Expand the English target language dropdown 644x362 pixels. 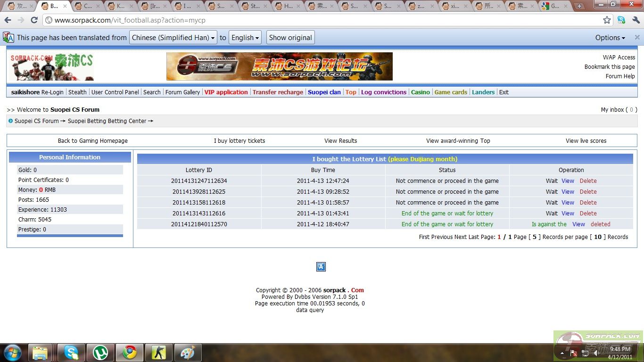(x=246, y=38)
